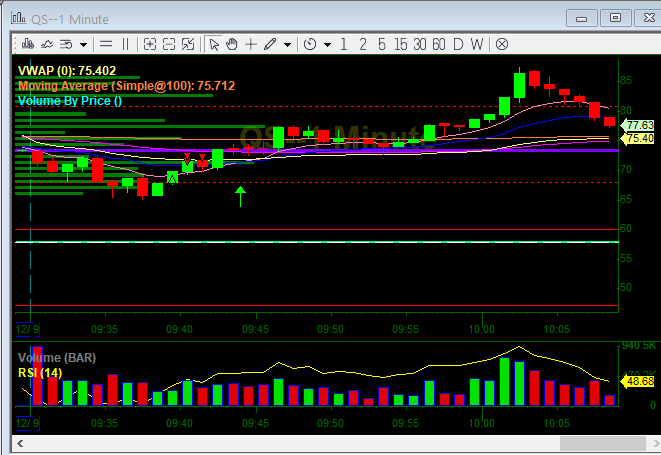Enable the arrow pointer mode

(x=213, y=44)
